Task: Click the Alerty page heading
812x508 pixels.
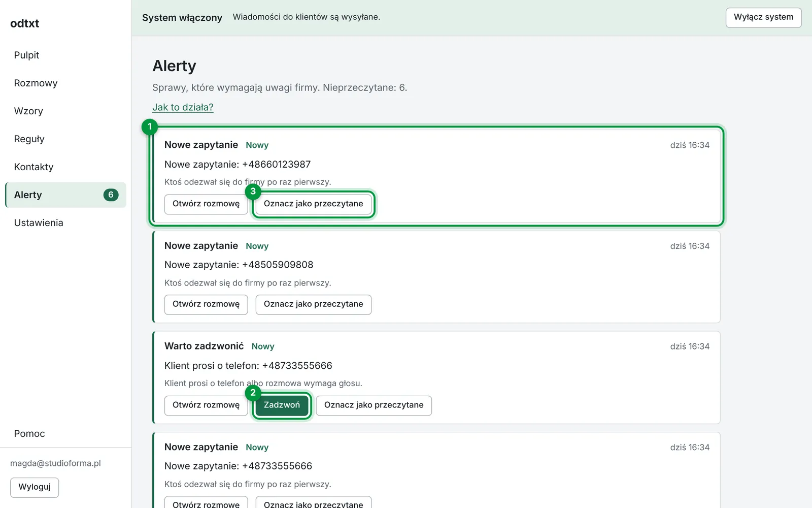Action: click(x=174, y=66)
